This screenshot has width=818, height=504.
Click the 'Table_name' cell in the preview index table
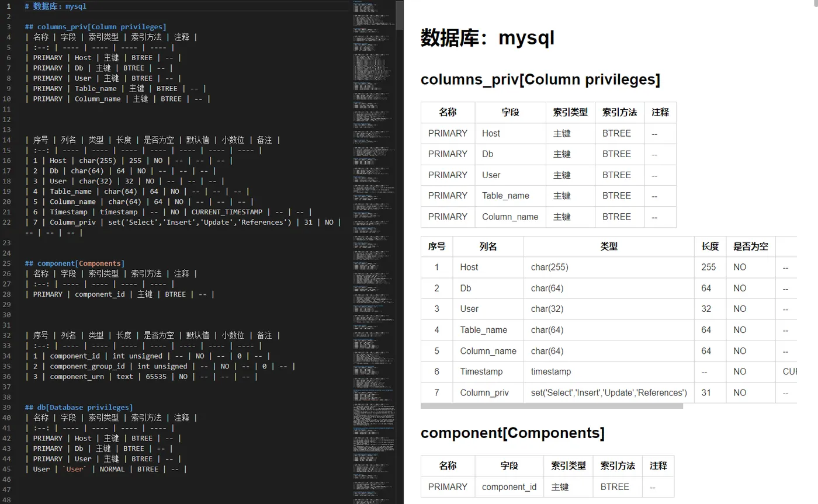(510, 196)
